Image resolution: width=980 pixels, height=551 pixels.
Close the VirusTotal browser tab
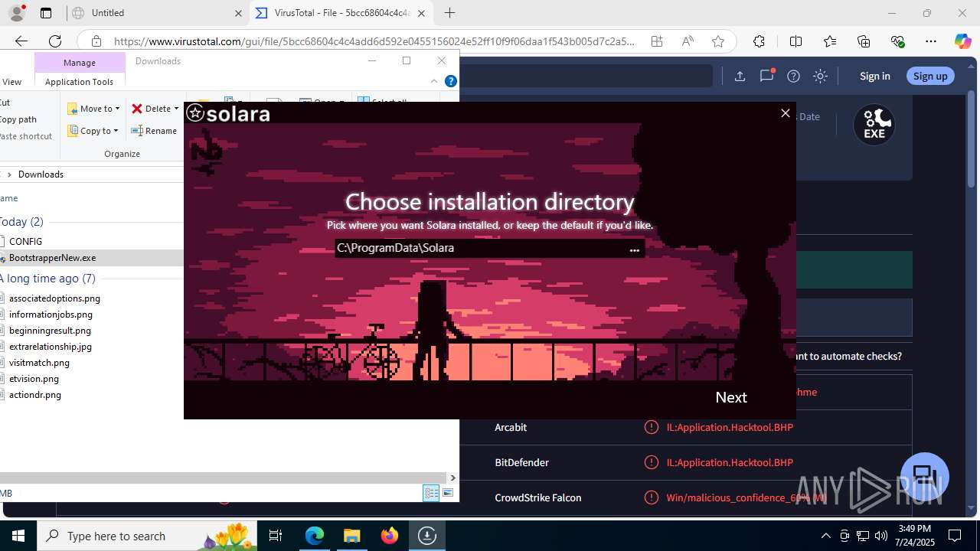coord(421,13)
